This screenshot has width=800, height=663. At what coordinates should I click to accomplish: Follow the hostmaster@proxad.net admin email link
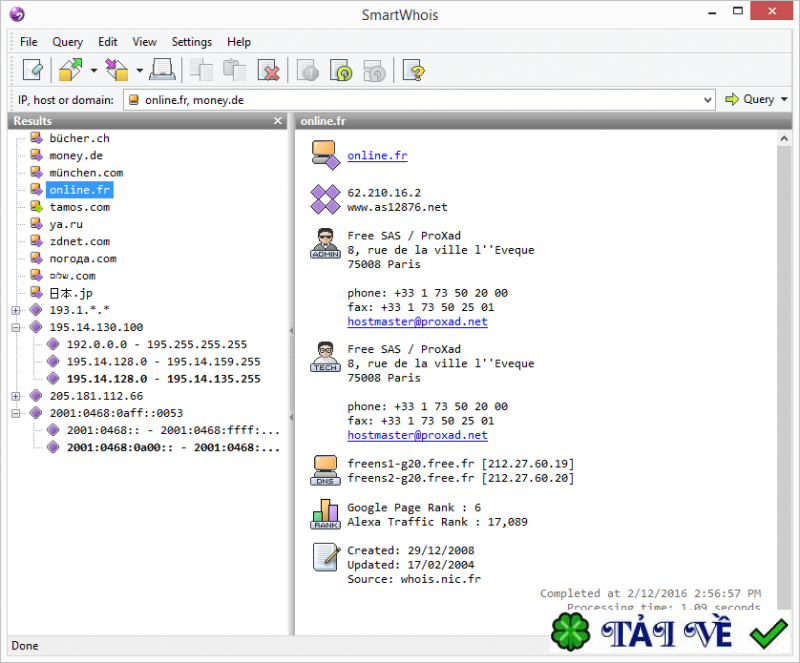click(x=417, y=322)
